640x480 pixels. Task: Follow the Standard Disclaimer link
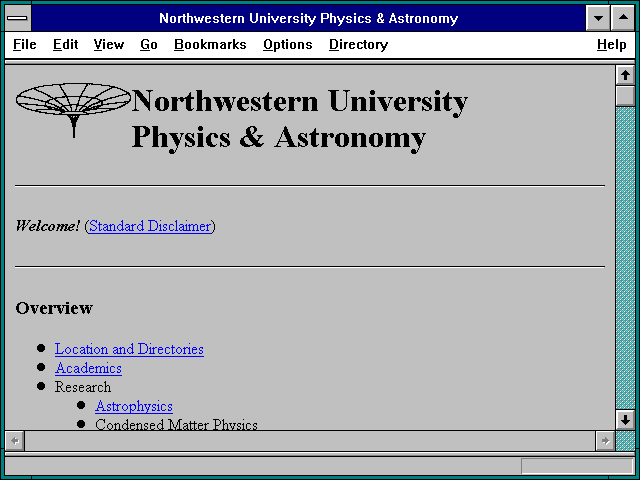pyautogui.click(x=150, y=226)
